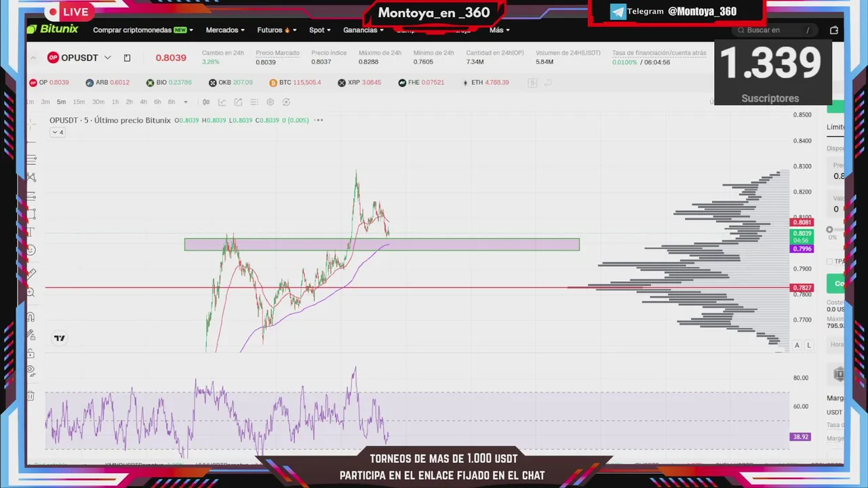The width and height of the screenshot is (868, 488).
Task: Open chart settings gear icon
Action: [270, 102]
